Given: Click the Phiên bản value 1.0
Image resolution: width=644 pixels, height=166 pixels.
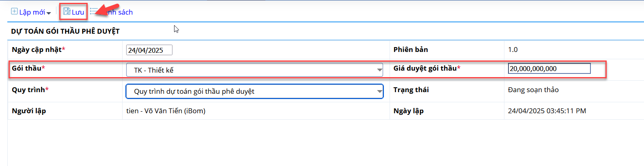Looking at the screenshot, I should (x=513, y=50).
